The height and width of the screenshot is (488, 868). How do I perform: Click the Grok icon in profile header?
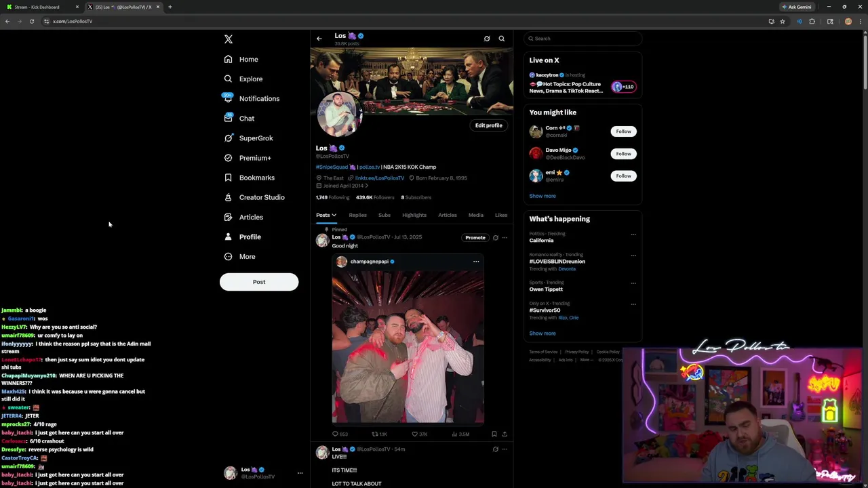487,39
